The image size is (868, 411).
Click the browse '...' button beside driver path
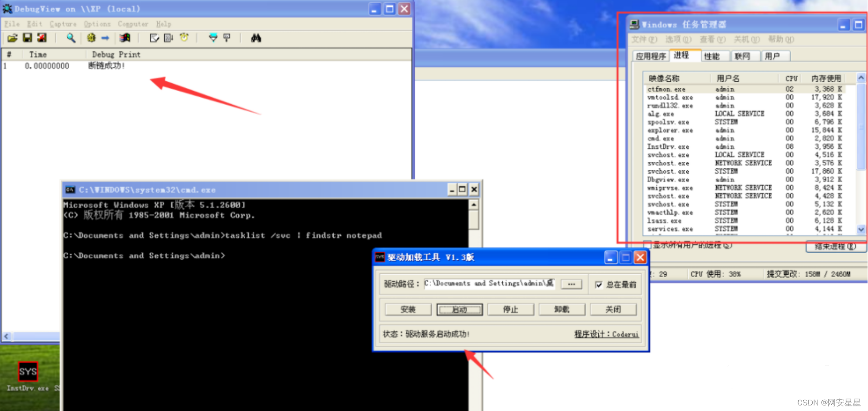tap(572, 284)
